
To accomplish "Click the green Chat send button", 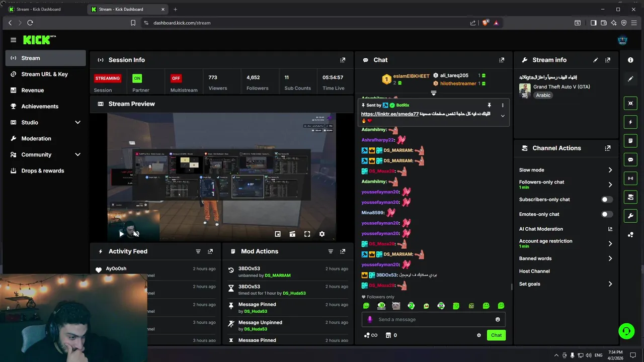I will click(x=496, y=335).
